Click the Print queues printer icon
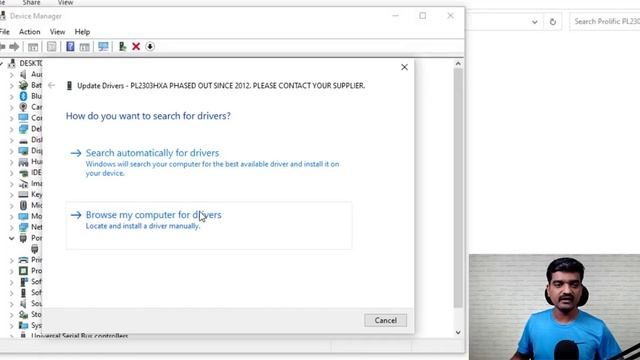 (x=23, y=260)
